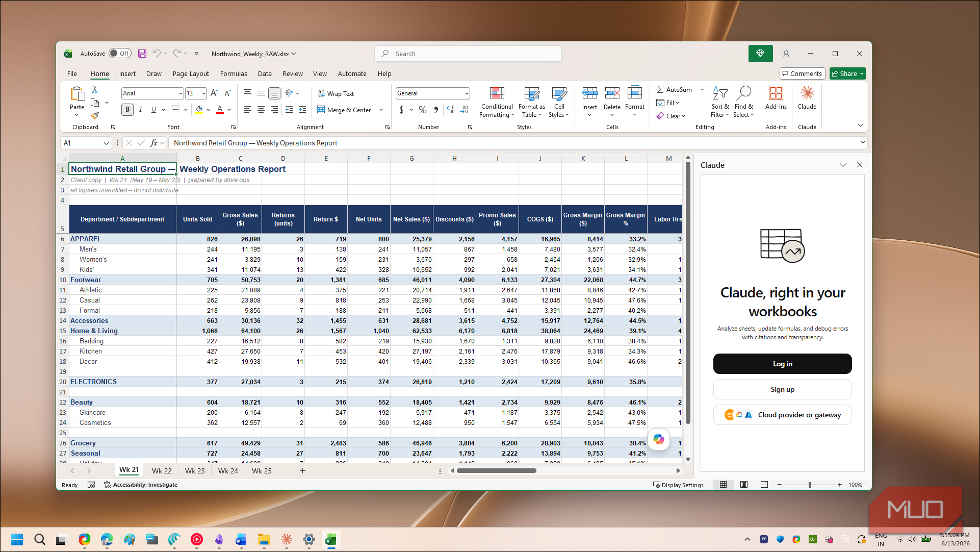Toggle Merge & Center
Image resolution: width=980 pixels, height=552 pixels.
[x=345, y=110]
